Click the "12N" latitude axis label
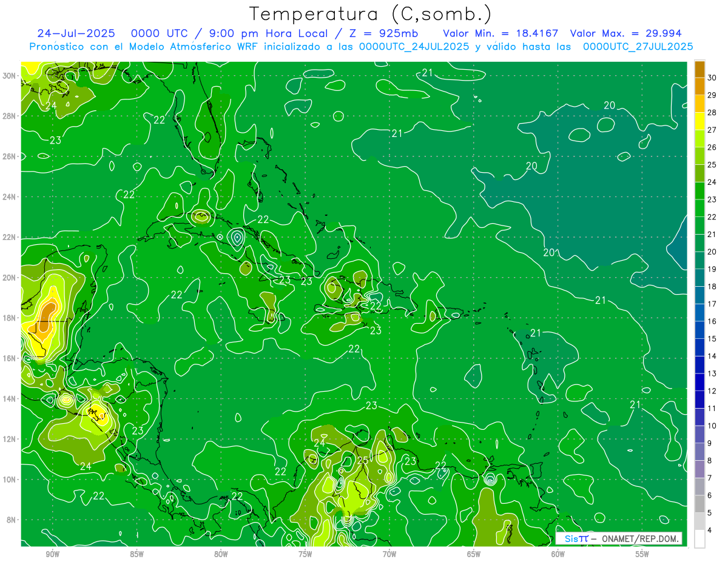This screenshot has width=728, height=562. click(10, 439)
